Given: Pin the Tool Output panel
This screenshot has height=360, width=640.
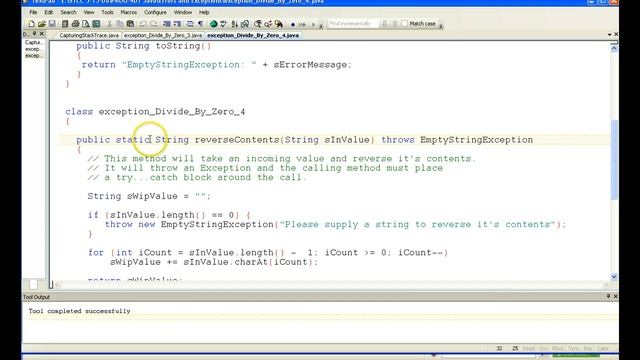Looking at the screenshot, I should 608,296.
